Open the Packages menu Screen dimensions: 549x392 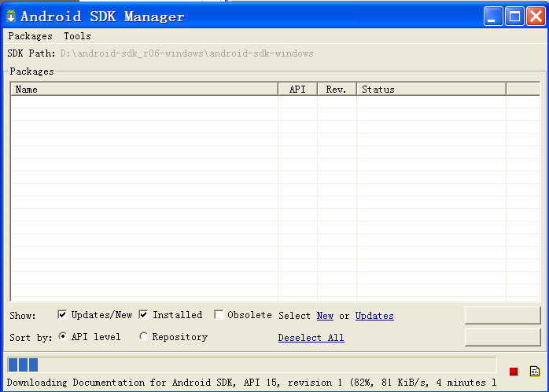click(x=30, y=36)
